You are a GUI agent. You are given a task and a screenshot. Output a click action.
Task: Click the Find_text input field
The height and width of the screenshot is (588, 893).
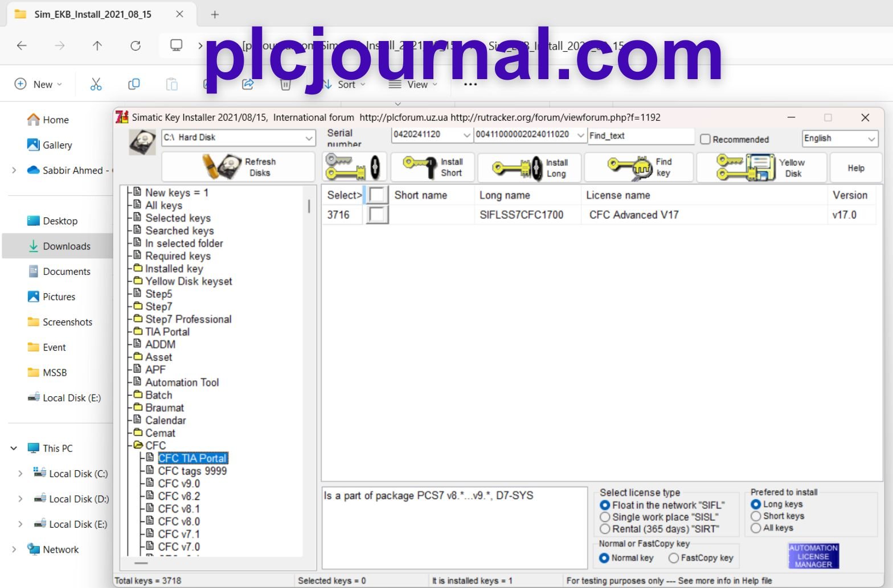tap(641, 135)
